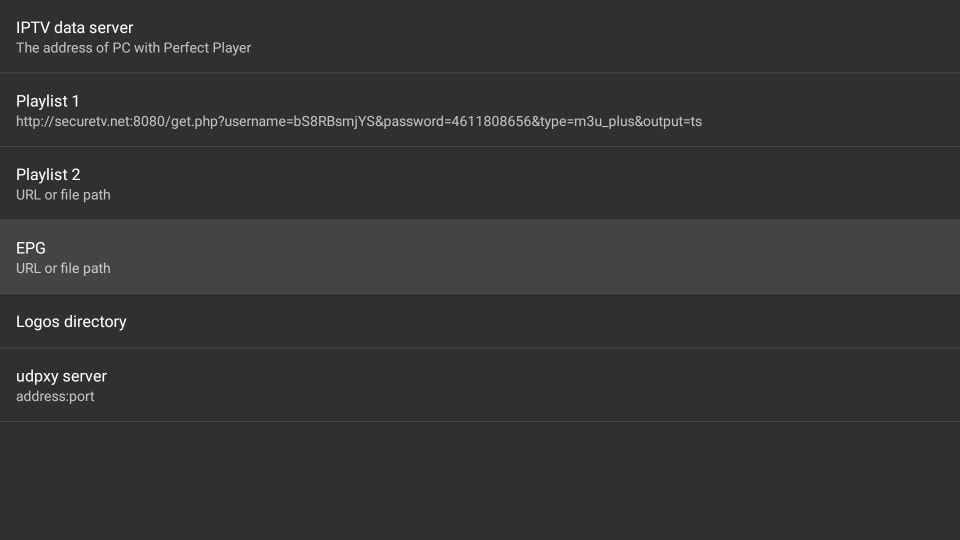Click 'The address of PC with Perfect Player' description

[x=133, y=48]
